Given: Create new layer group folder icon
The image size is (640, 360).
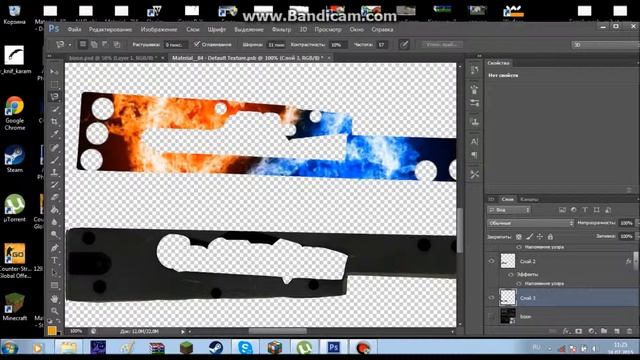Looking at the screenshot, I should click(x=604, y=331).
